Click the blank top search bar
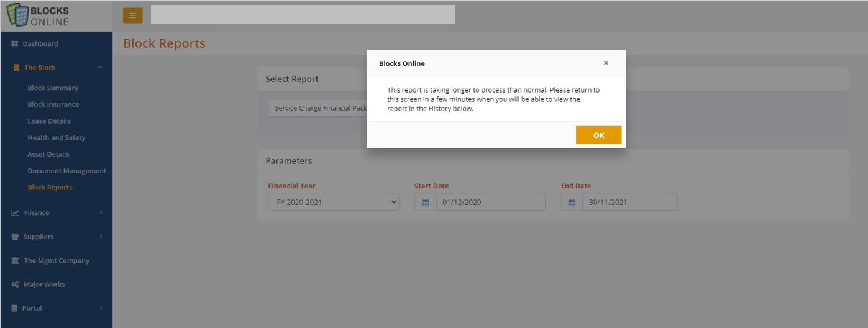The image size is (868, 328). (x=303, y=15)
